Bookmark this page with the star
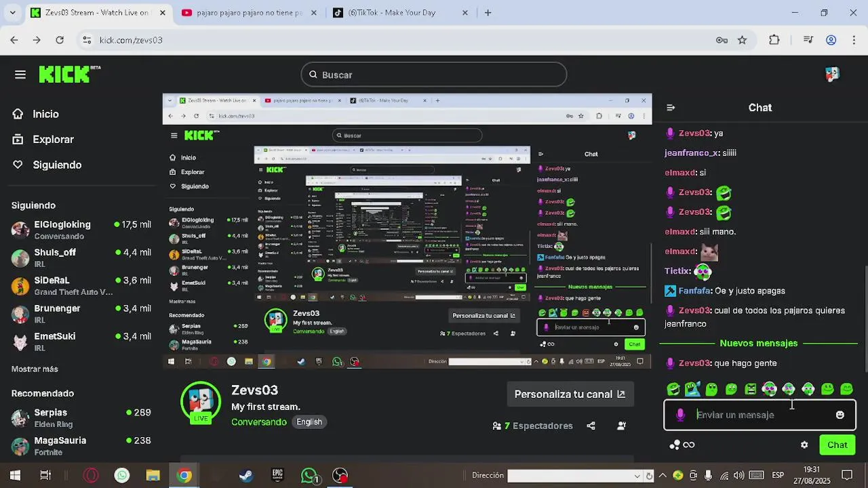The image size is (868, 488). click(x=743, y=40)
